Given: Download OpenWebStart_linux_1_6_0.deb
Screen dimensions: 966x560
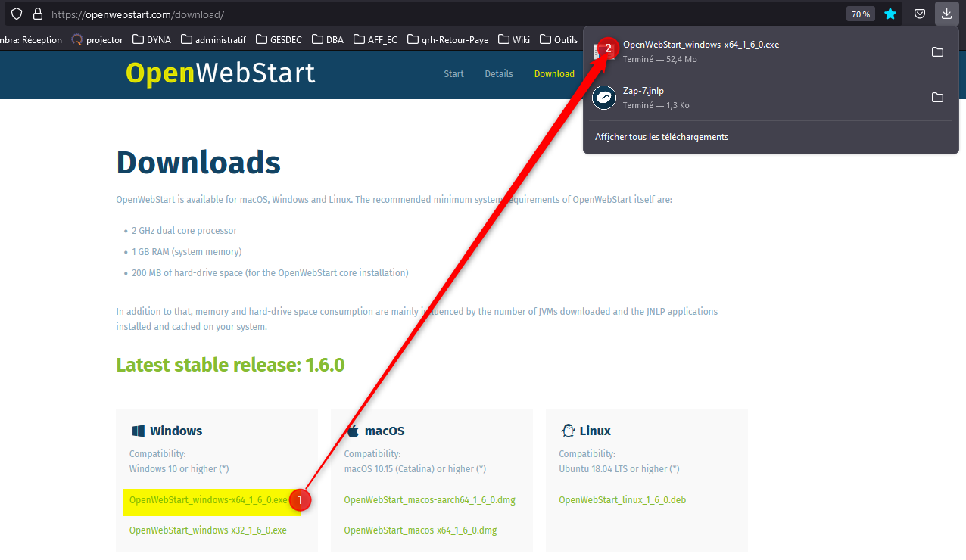Looking at the screenshot, I should 622,499.
